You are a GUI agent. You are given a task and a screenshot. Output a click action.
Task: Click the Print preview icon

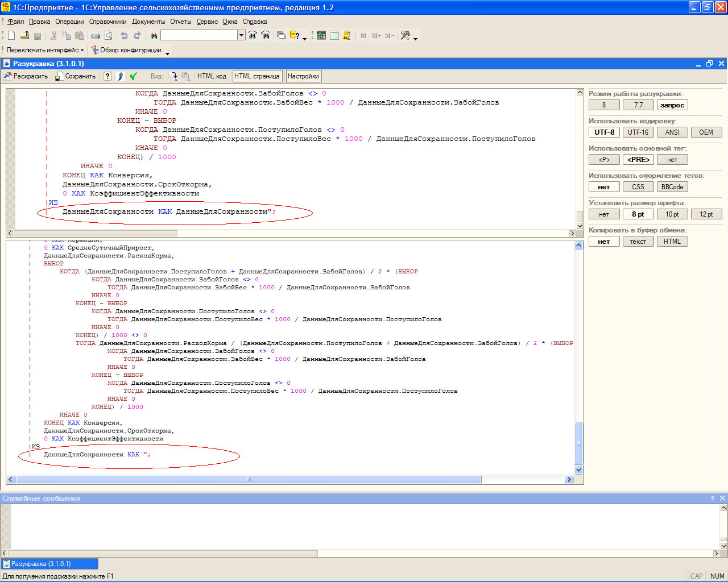coord(109,35)
